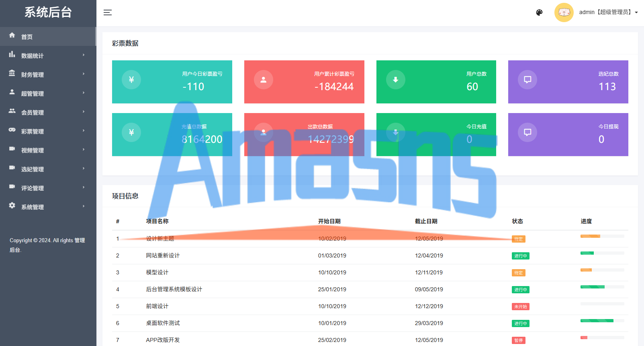This screenshot has width=644, height=346.
Task: Open the admin 超级管理员 user dropdown
Action: [609, 12]
